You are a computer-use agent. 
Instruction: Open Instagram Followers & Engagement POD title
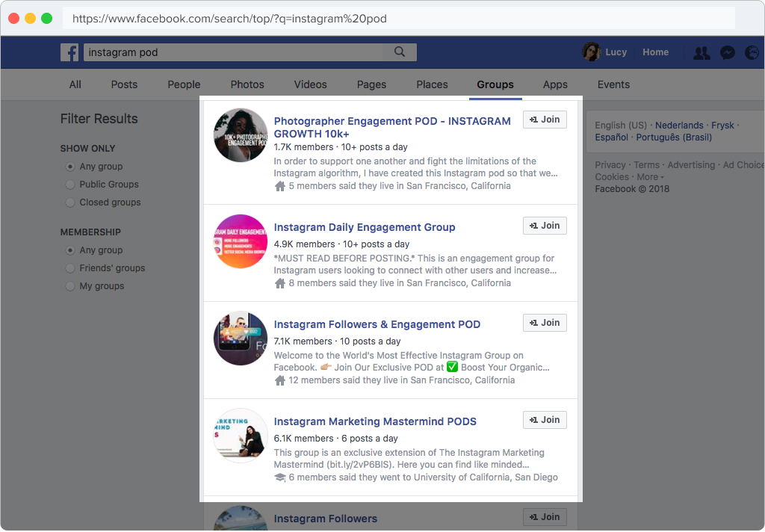pyautogui.click(x=377, y=324)
